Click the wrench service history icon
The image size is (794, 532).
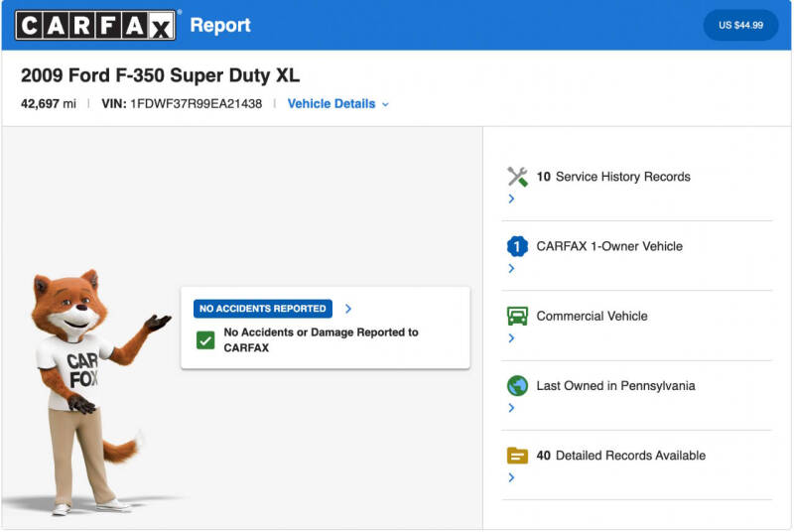[517, 177]
